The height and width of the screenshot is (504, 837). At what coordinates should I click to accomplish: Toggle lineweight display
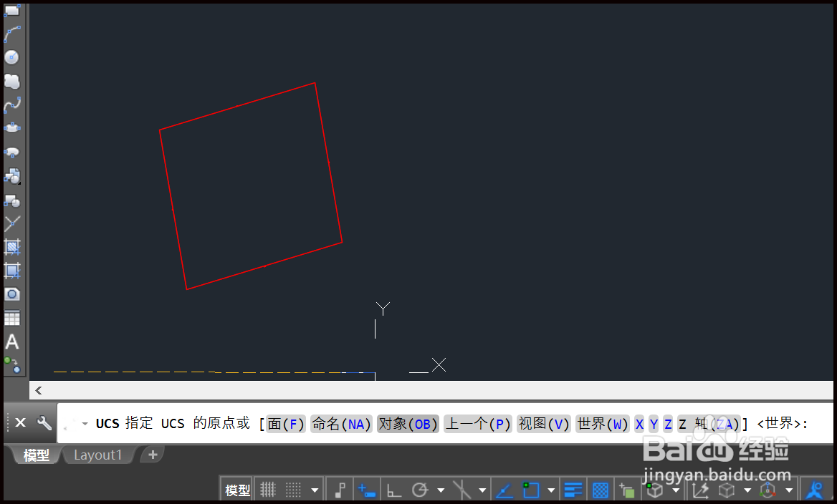(573, 490)
